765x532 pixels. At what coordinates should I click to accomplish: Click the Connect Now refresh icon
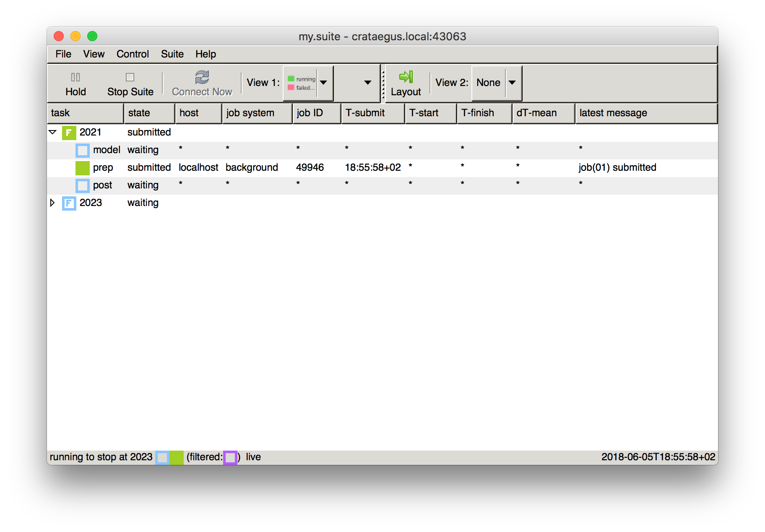[x=202, y=77]
